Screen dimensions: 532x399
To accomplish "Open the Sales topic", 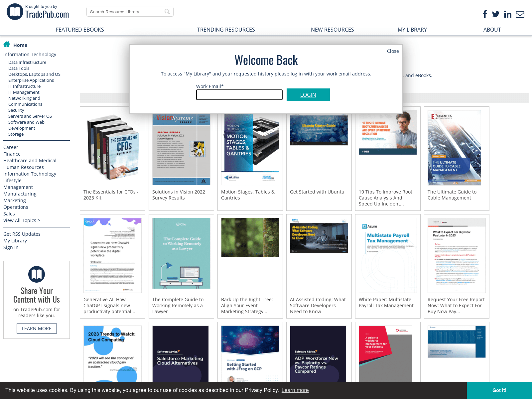I will pyautogui.click(x=9, y=214).
